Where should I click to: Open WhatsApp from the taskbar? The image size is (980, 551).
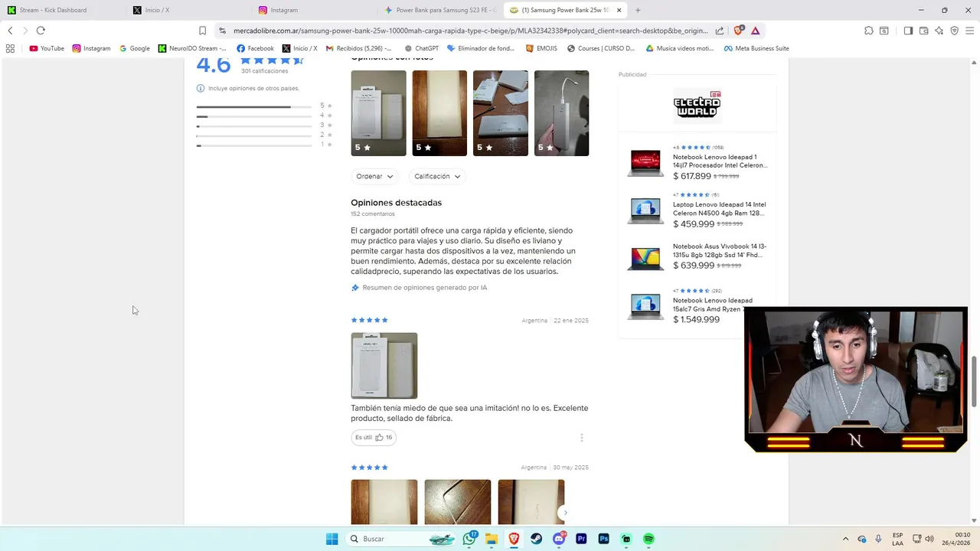tap(469, 539)
